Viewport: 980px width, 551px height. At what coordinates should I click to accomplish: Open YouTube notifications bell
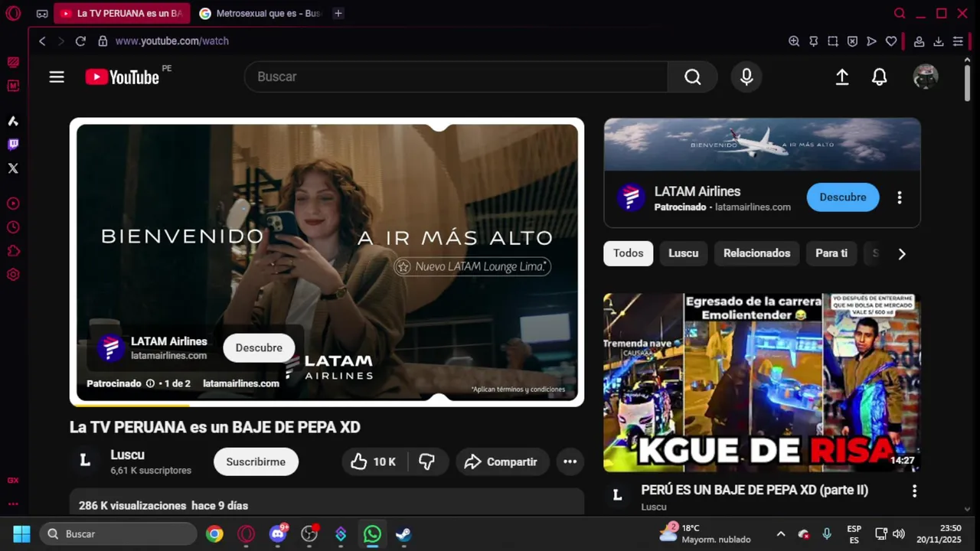point(880,77)
